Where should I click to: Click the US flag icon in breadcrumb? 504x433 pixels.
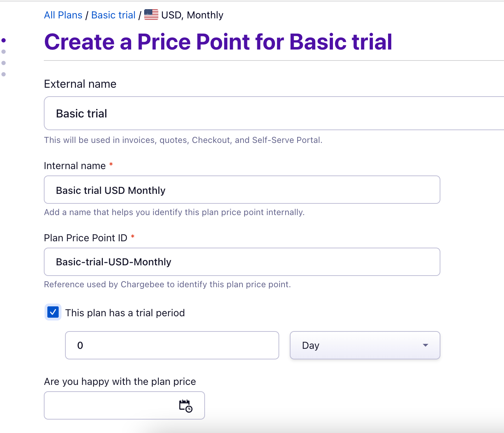coord(151,15)
